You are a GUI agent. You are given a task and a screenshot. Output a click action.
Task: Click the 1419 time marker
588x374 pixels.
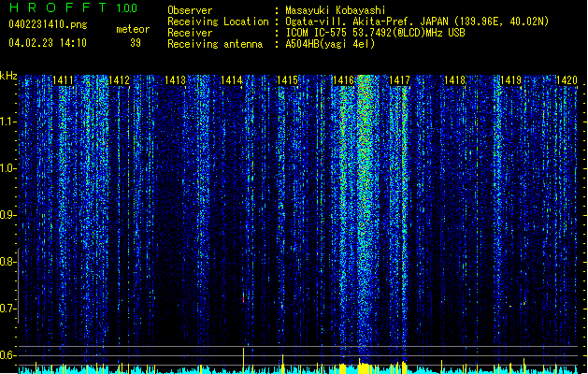tap(511, 80)
